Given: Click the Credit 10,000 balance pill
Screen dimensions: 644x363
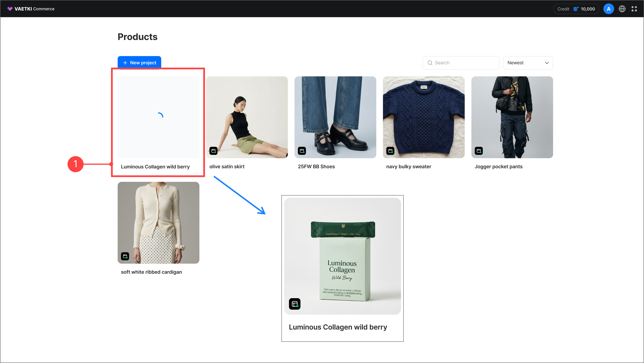Looking at the screenshot, I should click(x=576, y=9).
